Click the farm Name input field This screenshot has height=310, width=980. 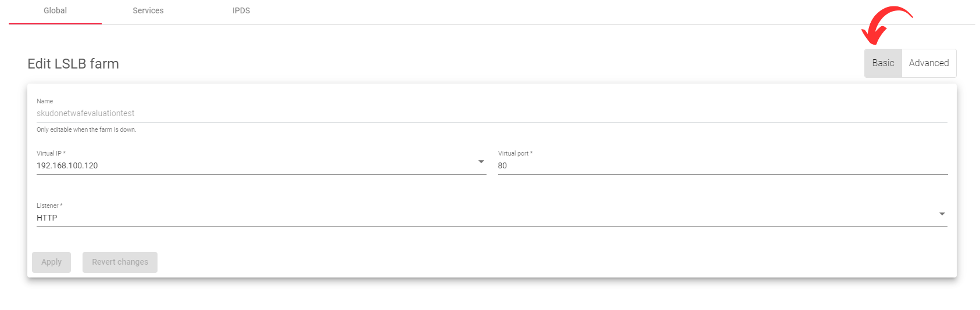pos(492,113)
